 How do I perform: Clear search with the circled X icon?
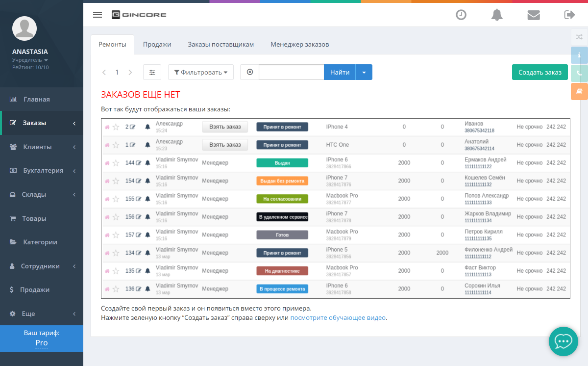point(250,72)
